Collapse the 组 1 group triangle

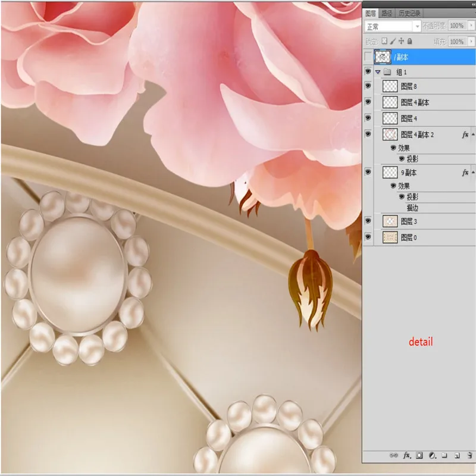(378, 72)
